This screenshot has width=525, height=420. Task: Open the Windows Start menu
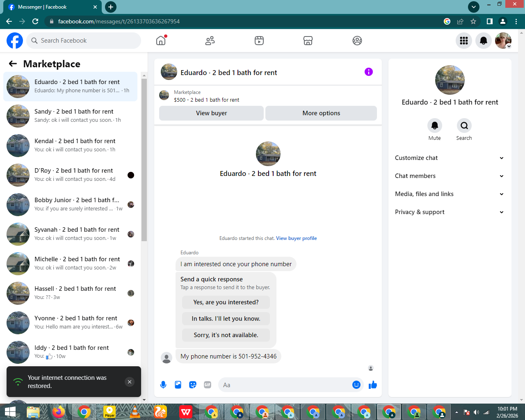pos(10,412)
